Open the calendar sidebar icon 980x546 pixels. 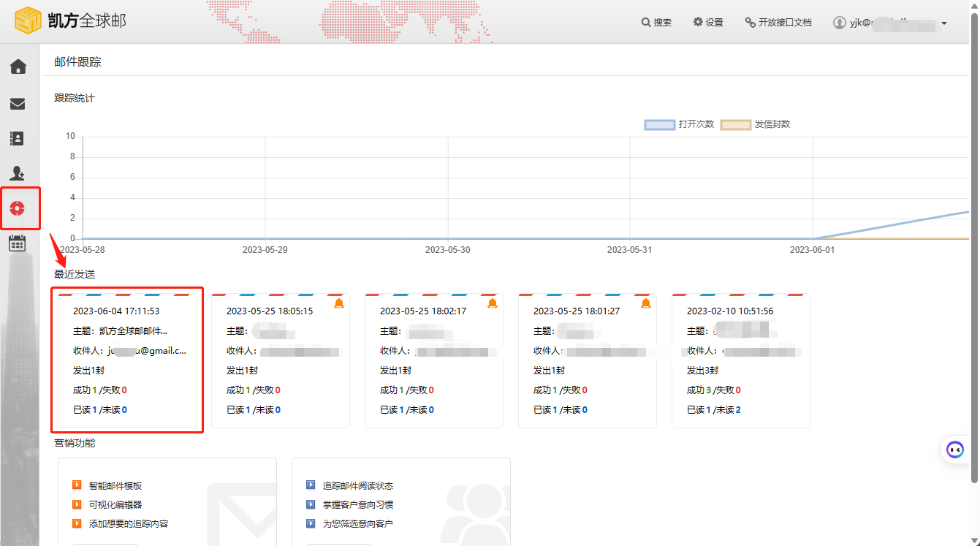pos(18,243)
